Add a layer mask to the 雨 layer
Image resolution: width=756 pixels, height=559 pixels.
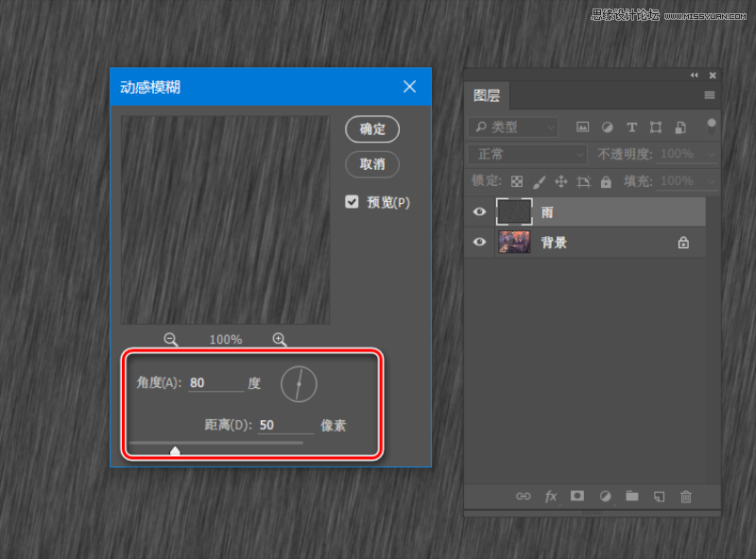(577, 496)
